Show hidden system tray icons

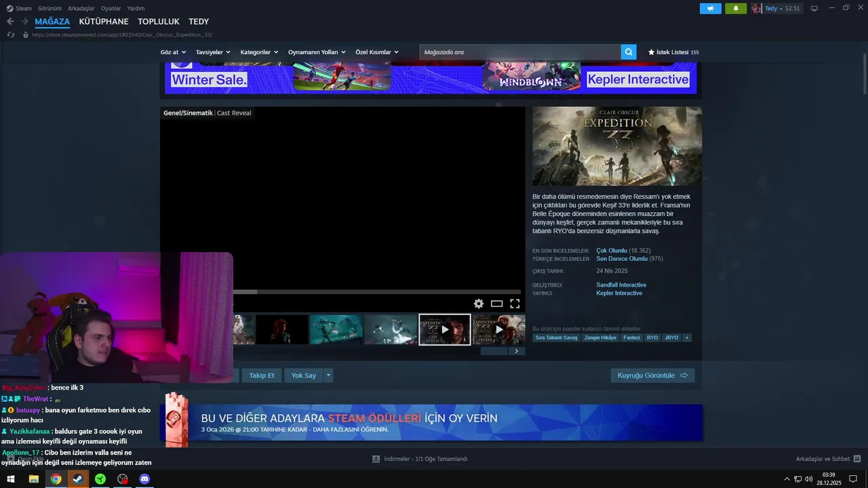[x=787, y=479]
